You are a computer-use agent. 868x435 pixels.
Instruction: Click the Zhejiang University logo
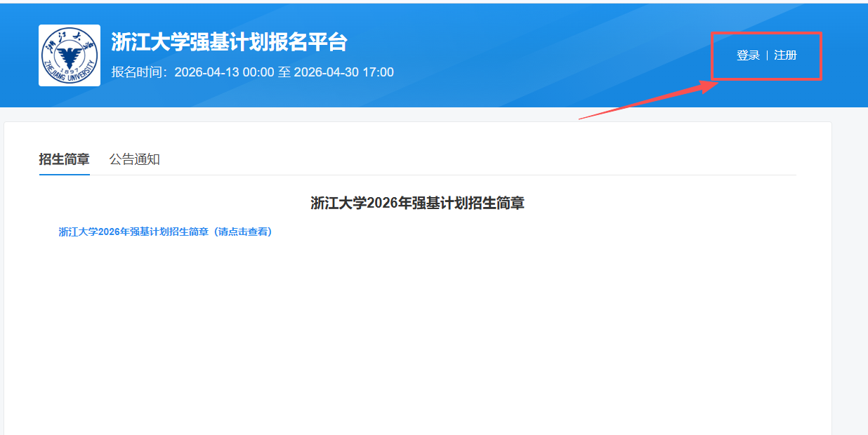click(70, 55)
